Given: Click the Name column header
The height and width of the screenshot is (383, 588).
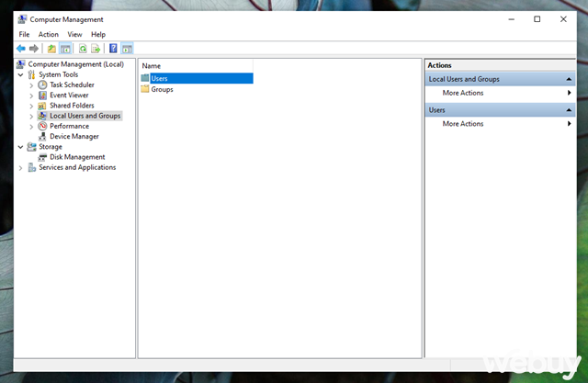Looking at the screenshot, I should tap(152, 66).
